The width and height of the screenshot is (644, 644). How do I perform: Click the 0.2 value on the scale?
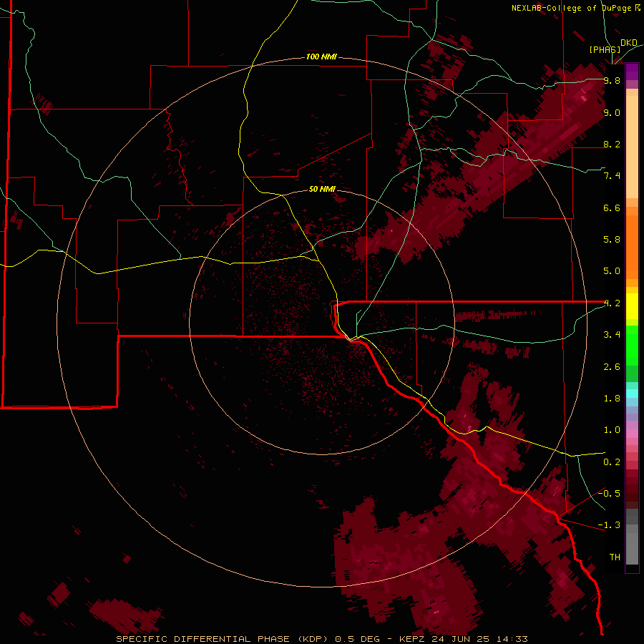[x=612, y=462]
